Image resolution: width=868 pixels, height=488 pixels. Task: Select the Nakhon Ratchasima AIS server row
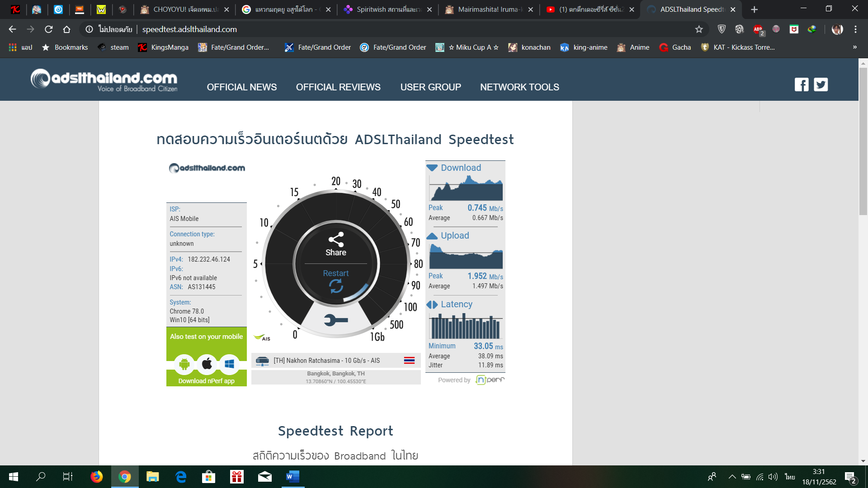pyautogui.click(x=336, y=361)
